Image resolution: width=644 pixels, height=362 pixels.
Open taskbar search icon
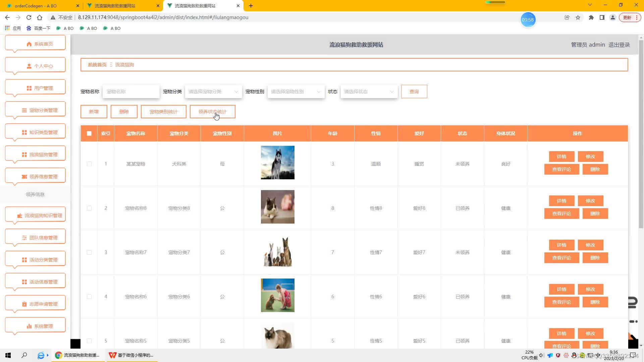pyautogui.click(x=24, y=355)
